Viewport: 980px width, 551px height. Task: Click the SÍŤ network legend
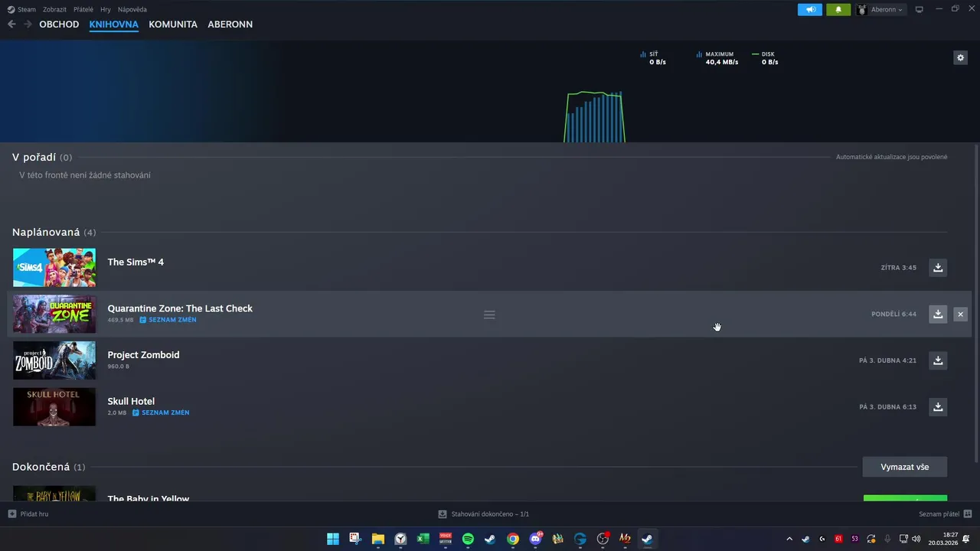653,58
